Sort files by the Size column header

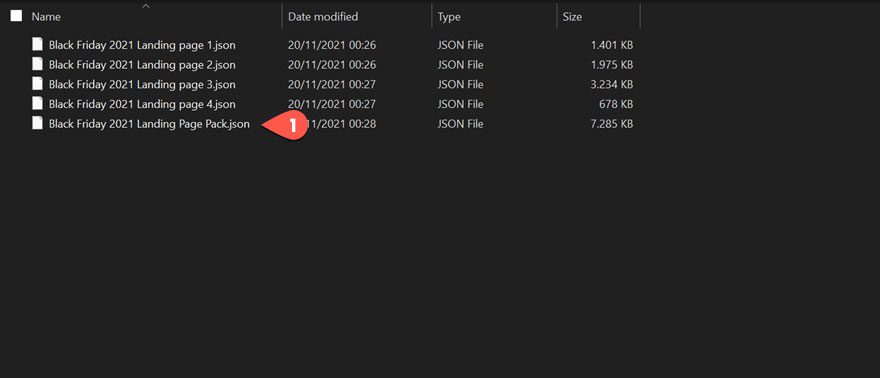[x=572, y=17]
